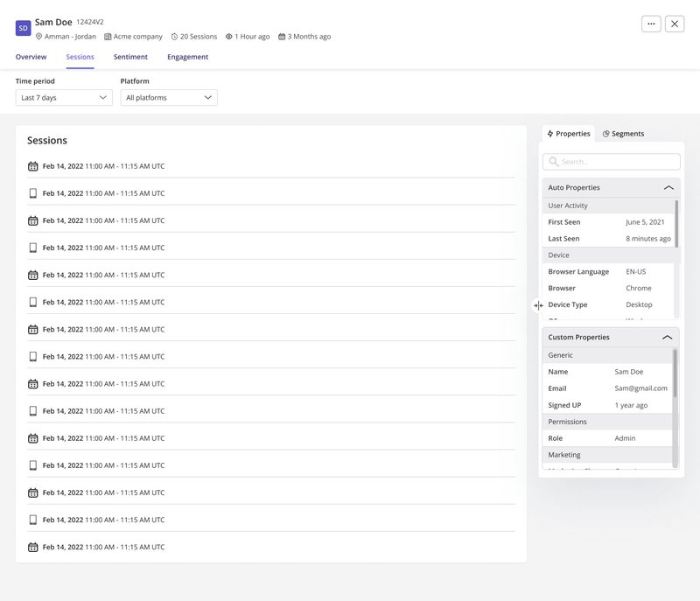Screen dimensions: 700x601
Task: Open the Platform dropdown
Action: [x=169, y=98]
